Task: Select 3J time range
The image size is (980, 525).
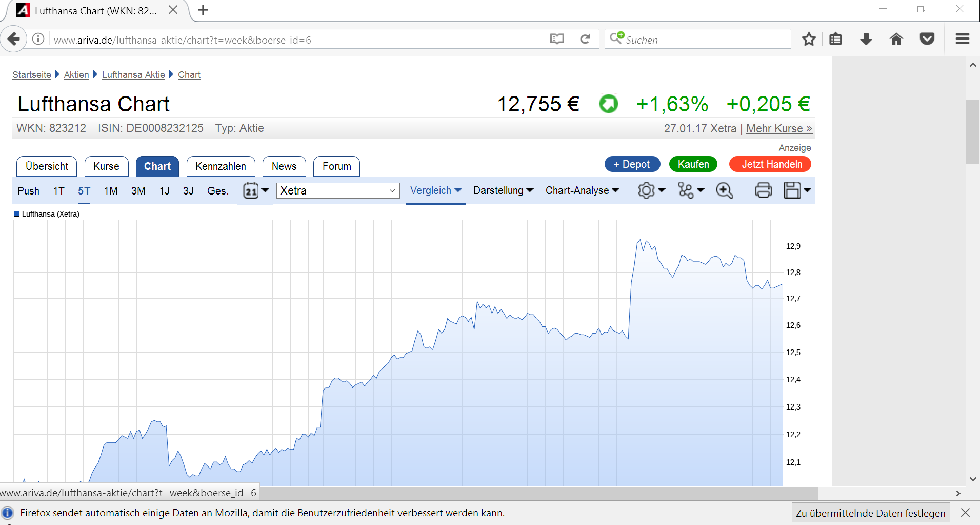Action: click(188, 191)
